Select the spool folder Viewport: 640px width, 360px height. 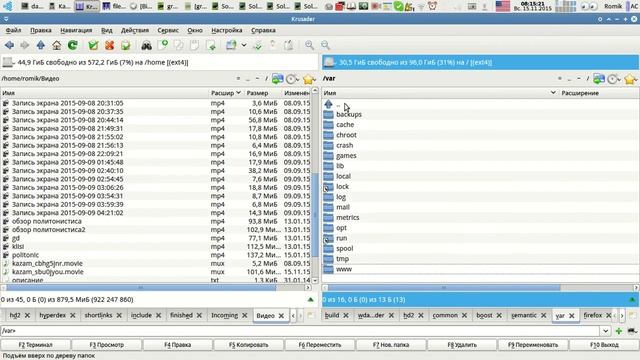(x=344, y=249)
